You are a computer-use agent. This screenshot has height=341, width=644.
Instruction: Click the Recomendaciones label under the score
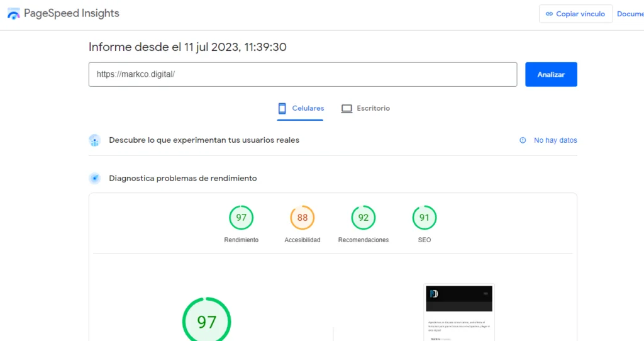point(363,240)
